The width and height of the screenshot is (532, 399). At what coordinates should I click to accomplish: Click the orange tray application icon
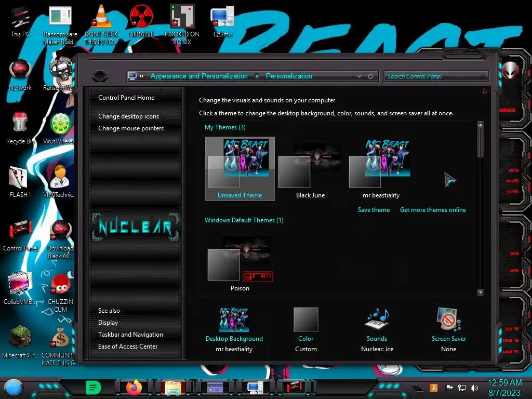click(434, 388)
